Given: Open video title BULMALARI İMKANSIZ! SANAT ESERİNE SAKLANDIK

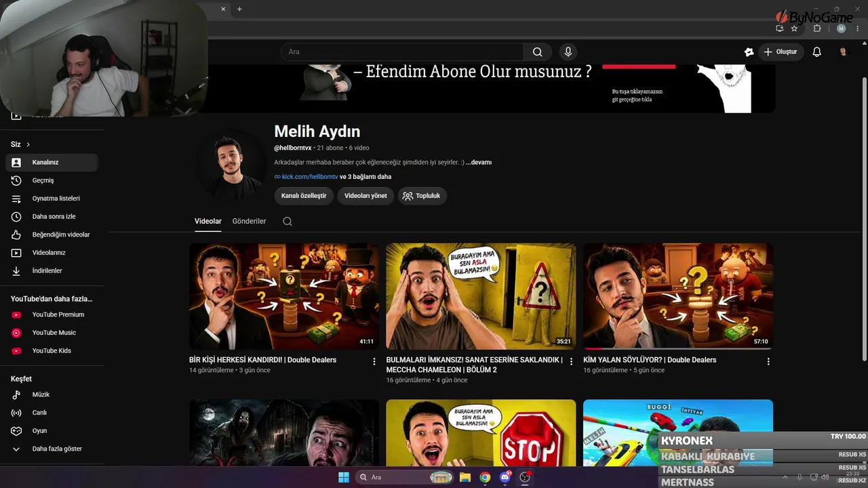Looking at the screenshot, I should pyautogui.click(x=475, y=365).
